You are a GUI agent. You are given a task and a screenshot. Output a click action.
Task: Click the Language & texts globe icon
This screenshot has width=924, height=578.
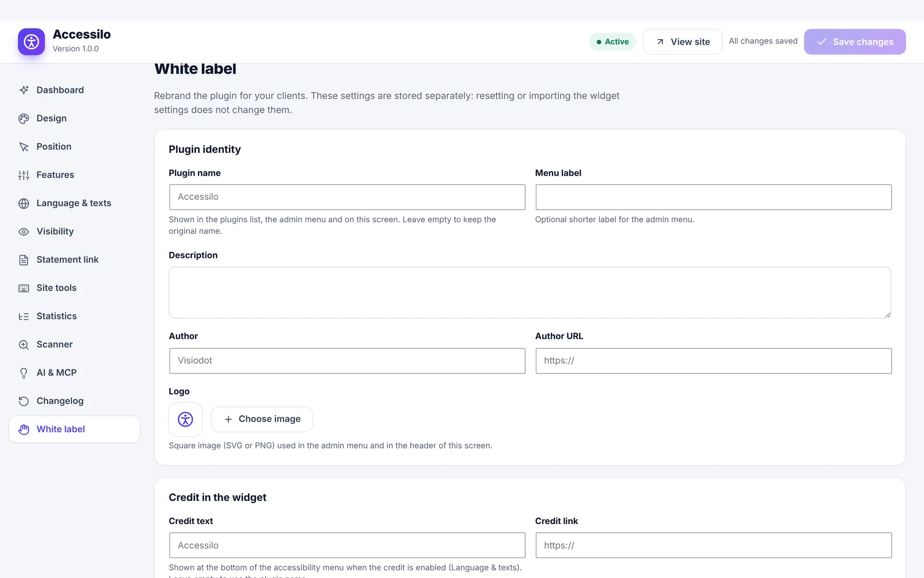(24, 203)
